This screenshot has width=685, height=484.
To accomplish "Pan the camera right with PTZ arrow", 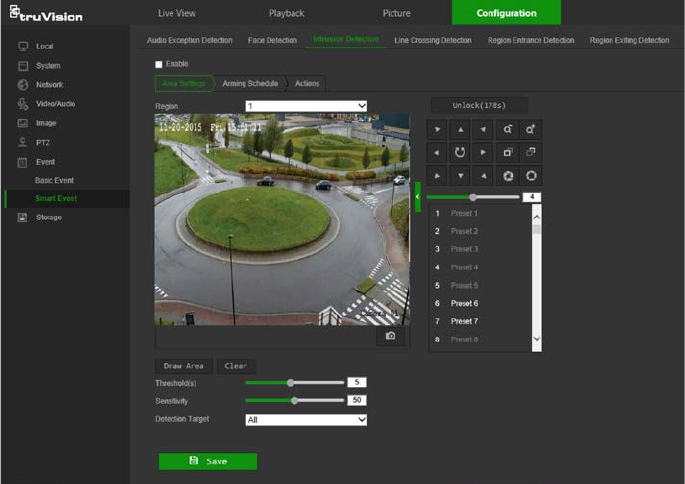I will (x=483, y=152).
